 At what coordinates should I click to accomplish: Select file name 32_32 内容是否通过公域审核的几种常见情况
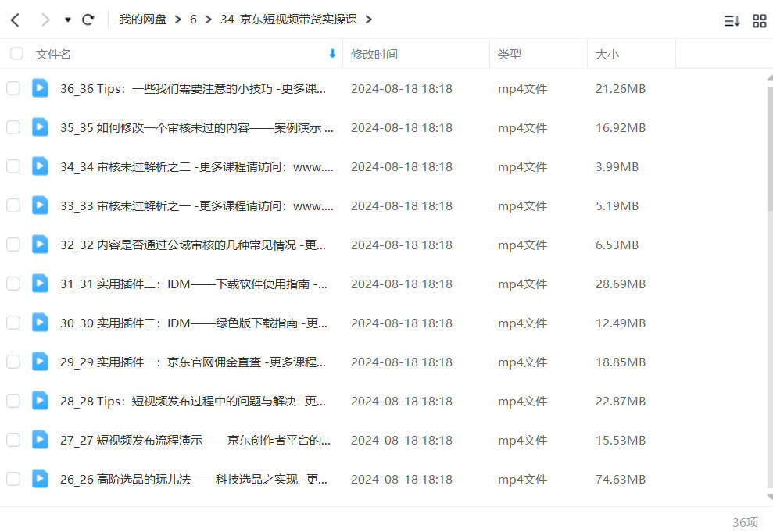193,245
